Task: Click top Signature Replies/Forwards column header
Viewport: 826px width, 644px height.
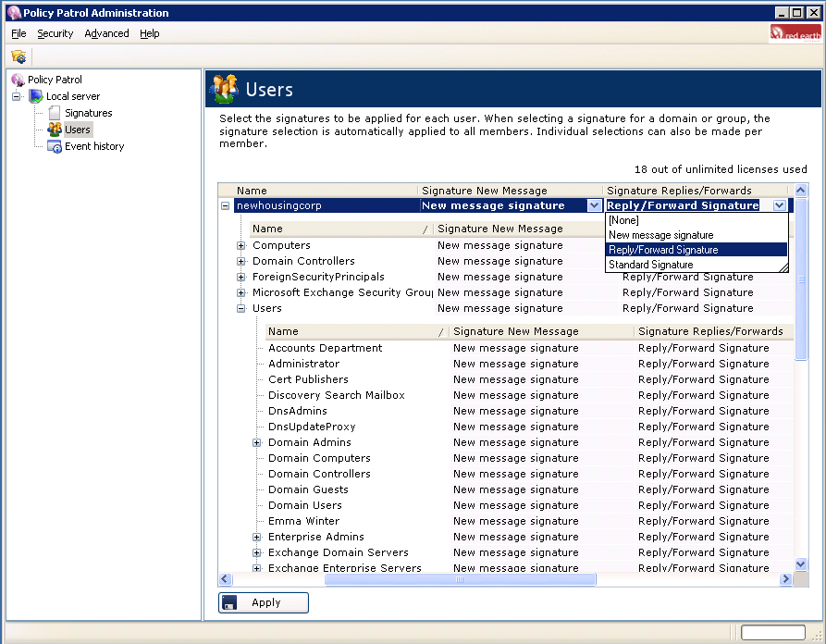Action: [696, 191]
